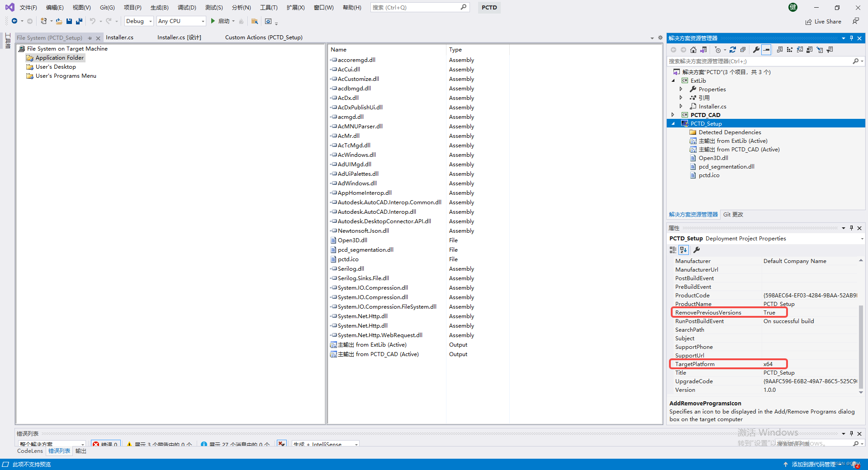Click the main search box (Ctrl+Q)
Screen dimensions: 868x470
coord(420,7)
